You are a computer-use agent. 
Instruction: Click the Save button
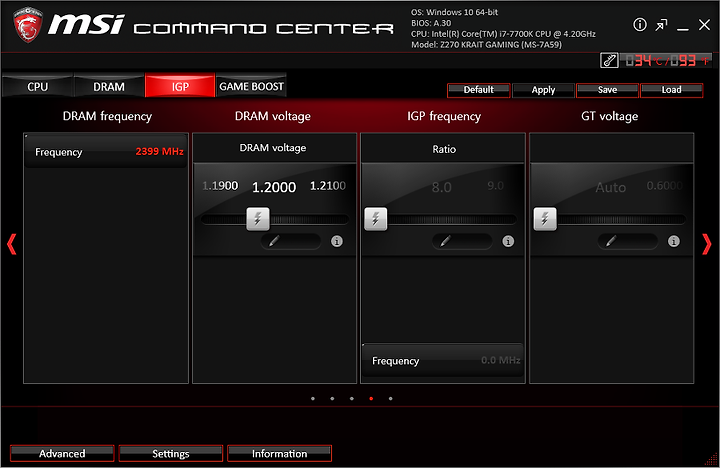click(x=607, y=90)
